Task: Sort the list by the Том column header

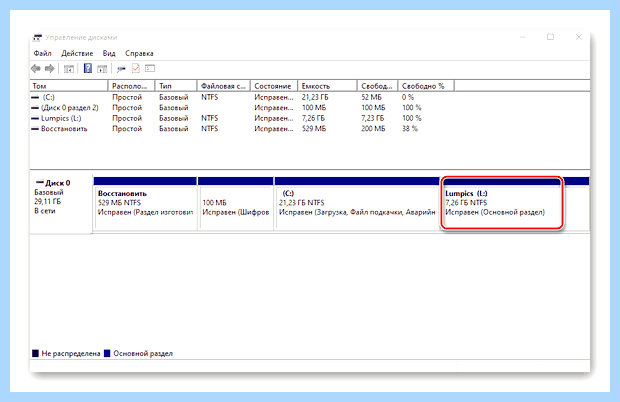Action: pyautogui.click(x=69, y=86)
